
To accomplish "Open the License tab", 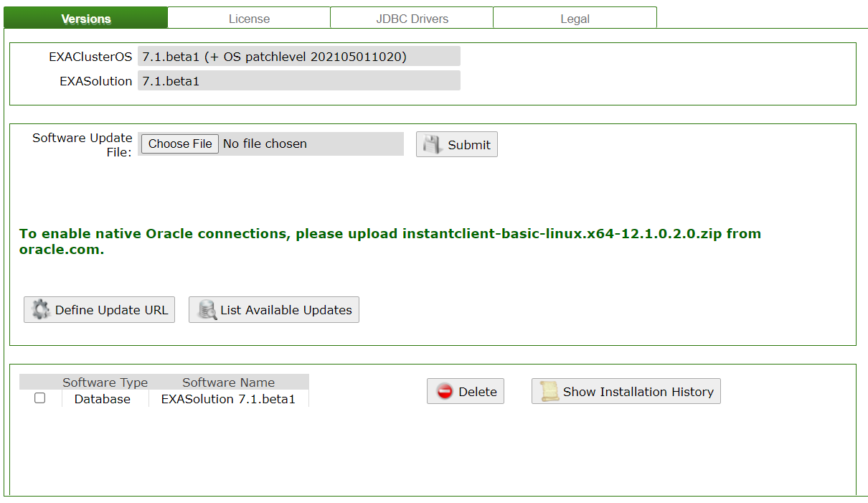I will [x=249, y=19].
